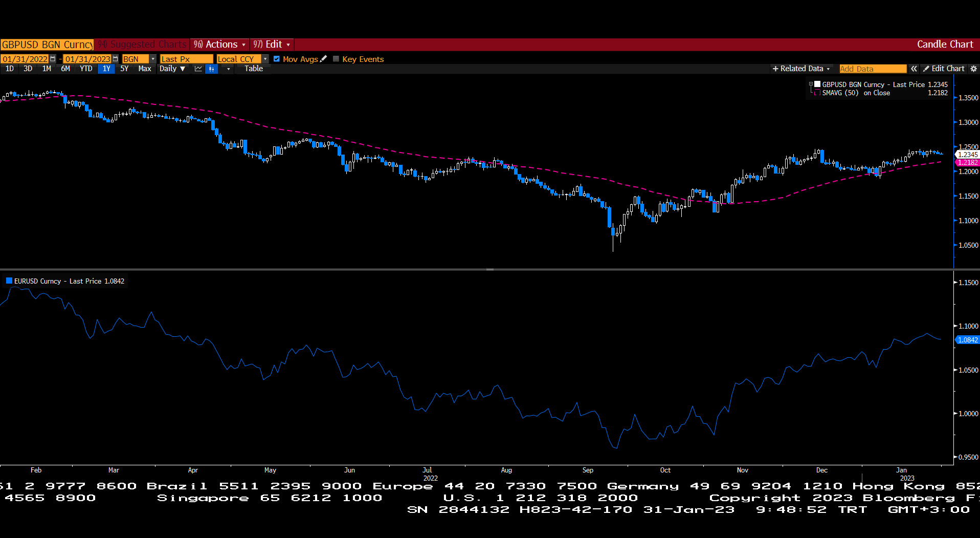Expand the chart type options dropdown arrow
Screen dimensions: 980x538
pyautogui.click(x=228, y=69)
